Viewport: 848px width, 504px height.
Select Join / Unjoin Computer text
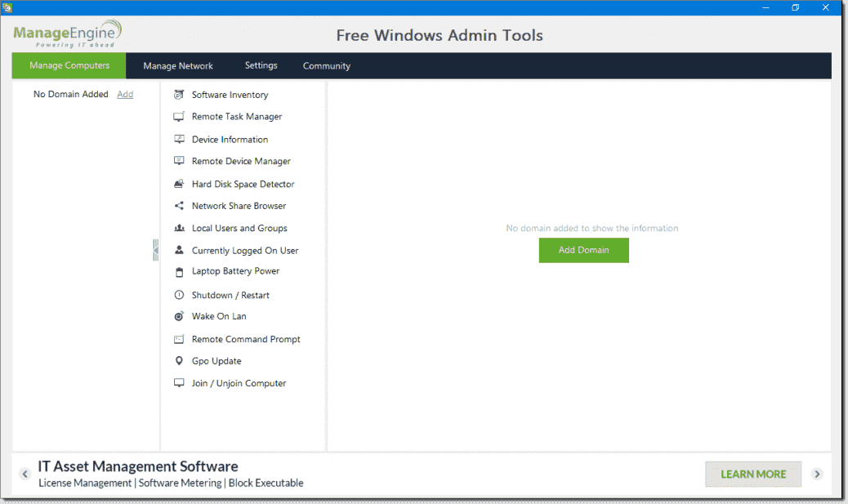(239, 383)
